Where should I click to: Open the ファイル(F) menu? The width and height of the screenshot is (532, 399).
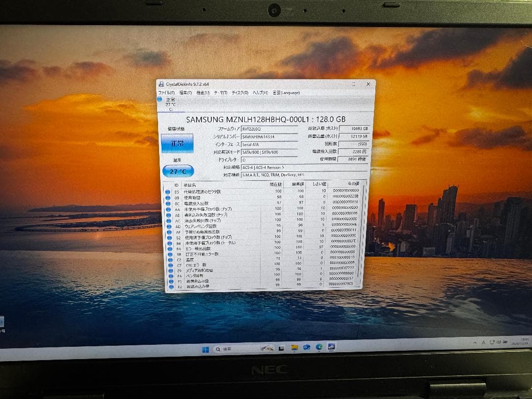(166, 93)
